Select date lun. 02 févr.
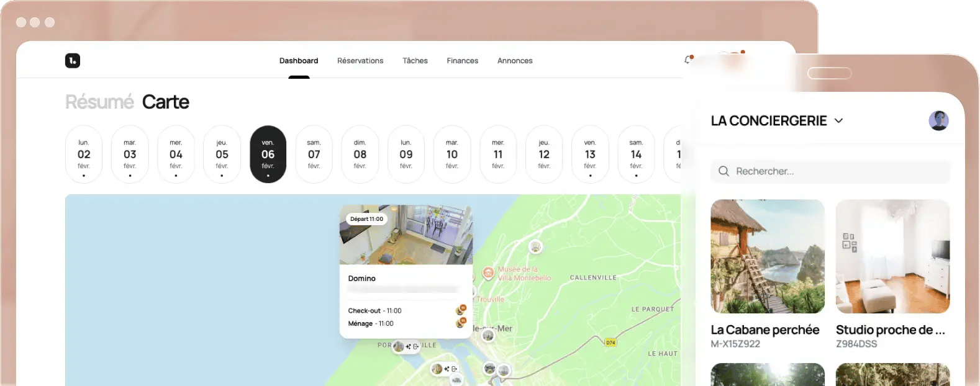This screenshot has width=980, height=386. click(84, 155)
